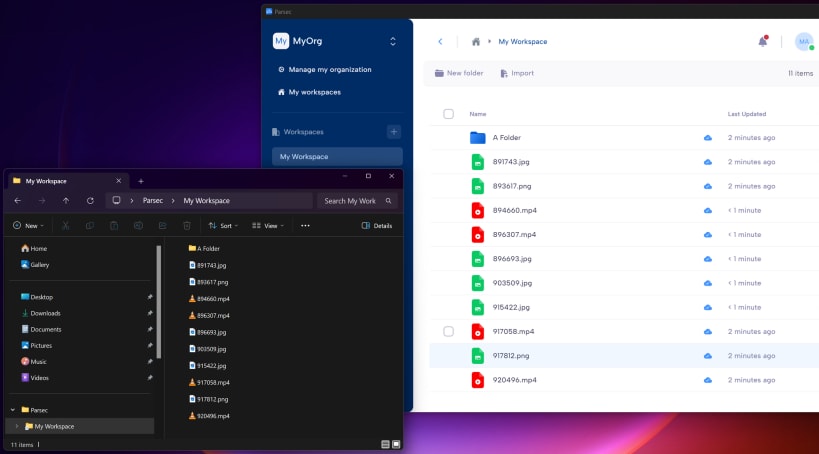Viewport: 819px width, 454px height.
Task: Open a new Explorer tab with plus
Action: pyautogui.click(x=141, y=181)
